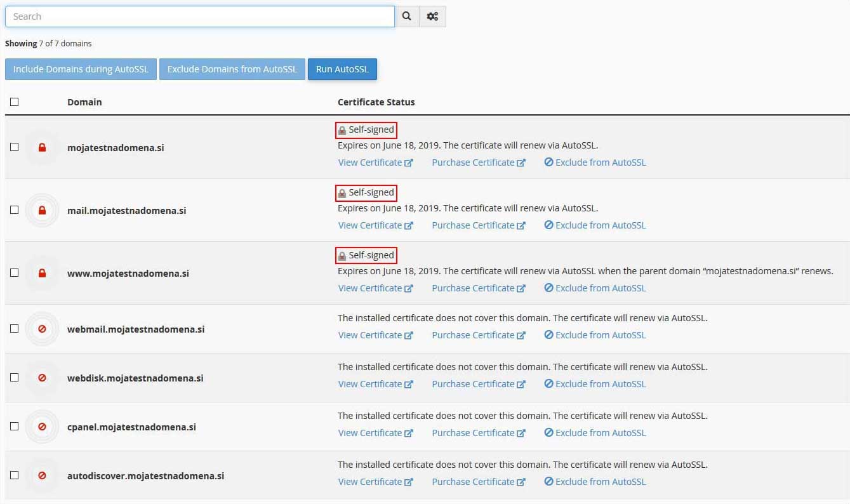Click the red lock icon beside www.mojatestnadomena.si
Image resolution: width=850 pixels, height=504 pixels.
point(42,273)
